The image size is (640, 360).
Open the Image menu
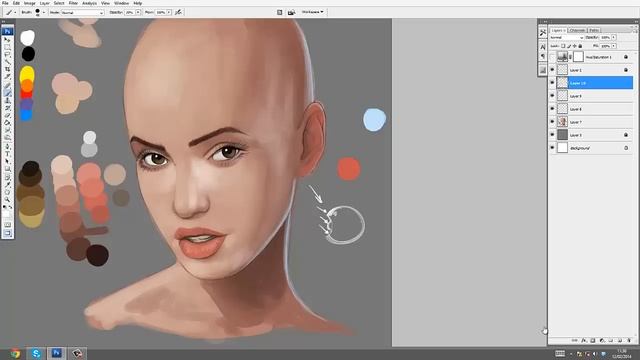29,3
